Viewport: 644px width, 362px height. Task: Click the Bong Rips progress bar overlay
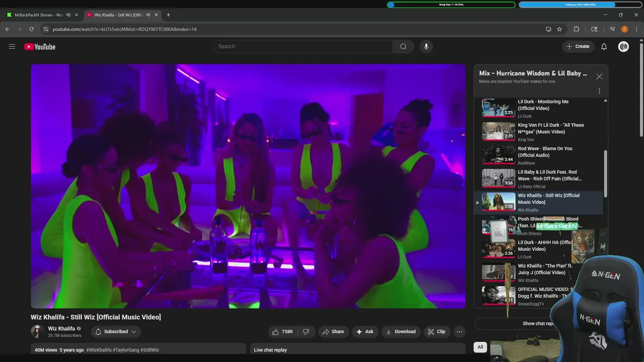451,5
